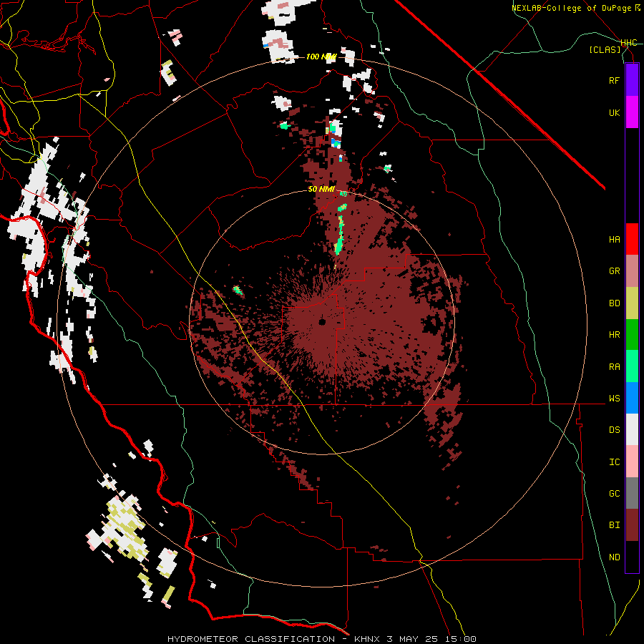The width and height of the screenshot is (644, 644).
Task: Click the HR legend label
Action: 614,335
